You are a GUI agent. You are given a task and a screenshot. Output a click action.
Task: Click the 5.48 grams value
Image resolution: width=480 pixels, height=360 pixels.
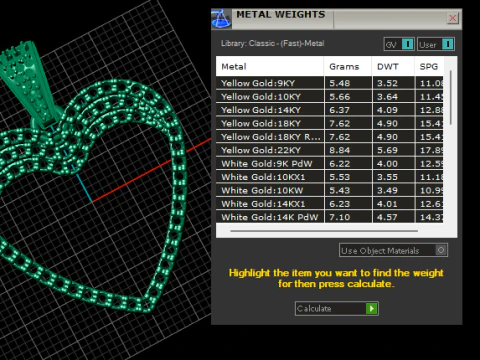click(x=339, y=83)
